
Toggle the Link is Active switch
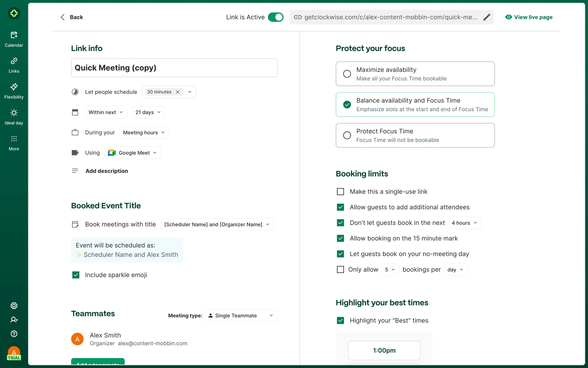coord(276,17)
